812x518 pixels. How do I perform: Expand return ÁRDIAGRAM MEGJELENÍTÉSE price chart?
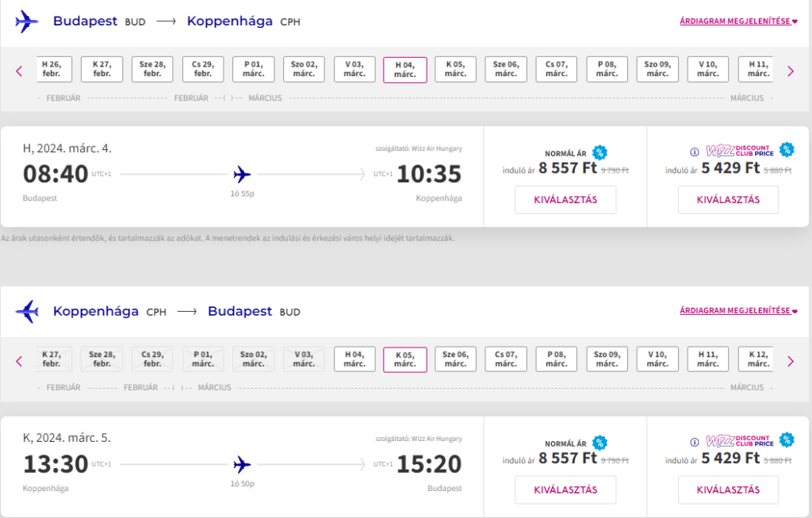pyautogui.click(x=738, y=311)
